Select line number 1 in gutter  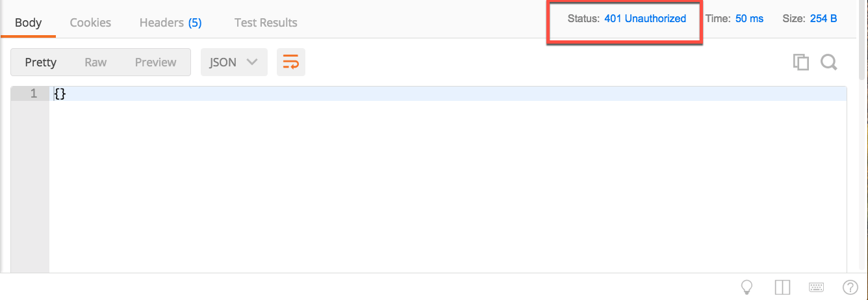(x=34, y=94)
